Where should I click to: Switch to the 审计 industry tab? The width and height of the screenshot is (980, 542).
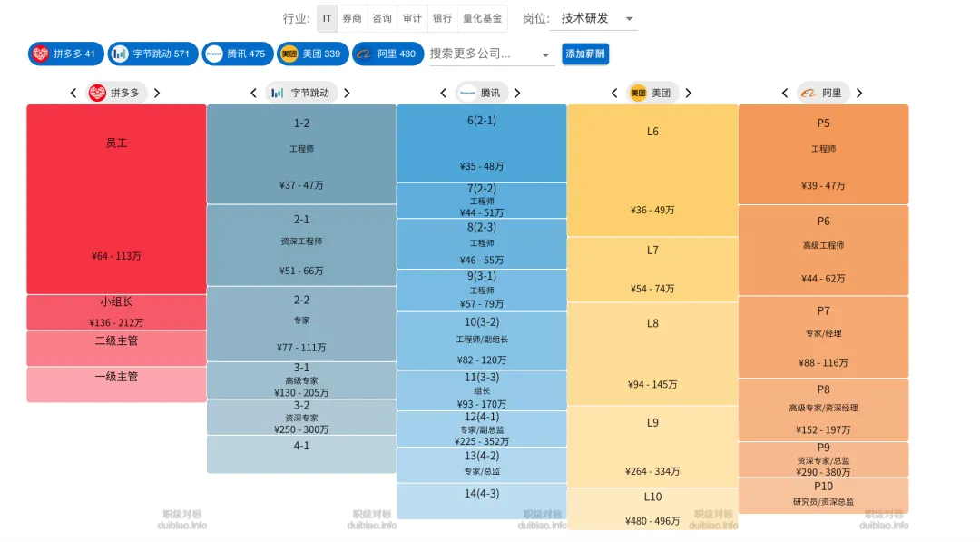[x=412, y=18]
